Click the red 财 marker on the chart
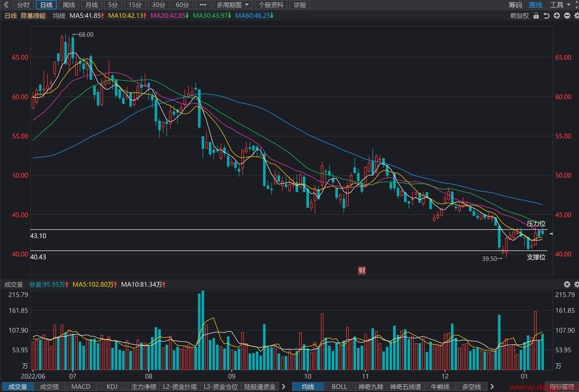 coord(362,270)
